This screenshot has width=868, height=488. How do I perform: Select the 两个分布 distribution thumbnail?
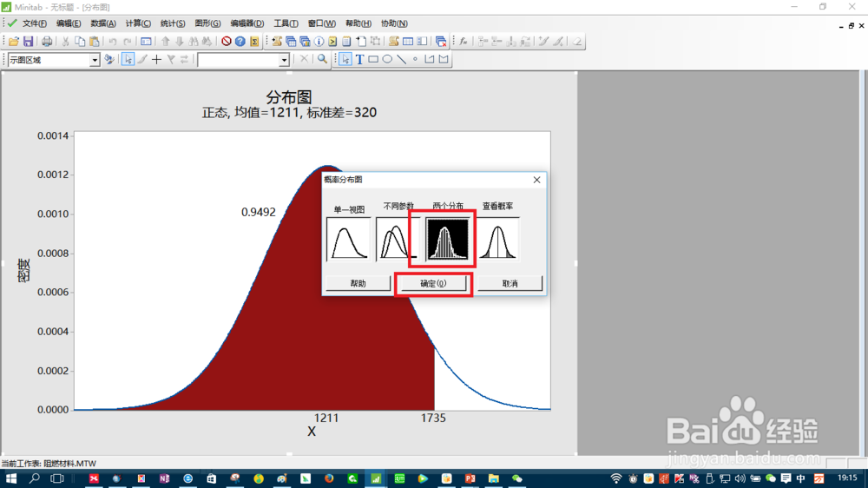(x=447, y=239)
